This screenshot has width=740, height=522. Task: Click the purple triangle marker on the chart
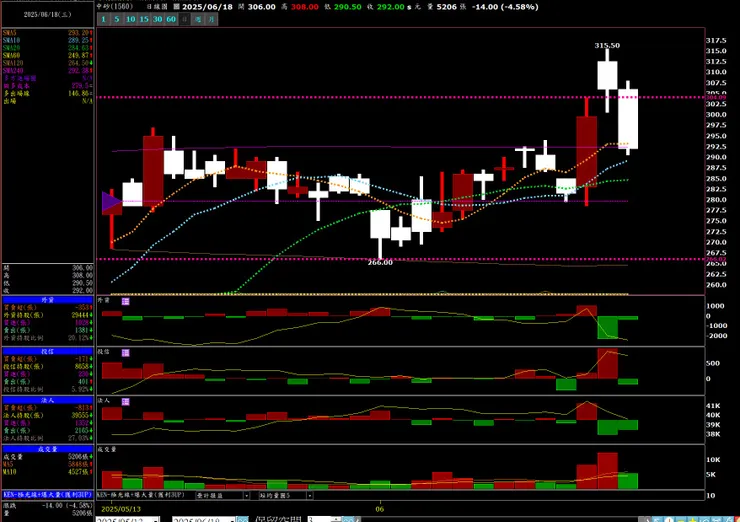tap(111, 202)
